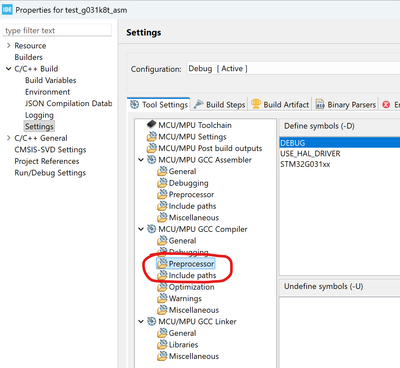Click the Warnings folder icon
The image size is (400, 368).
tap(162, 298)
